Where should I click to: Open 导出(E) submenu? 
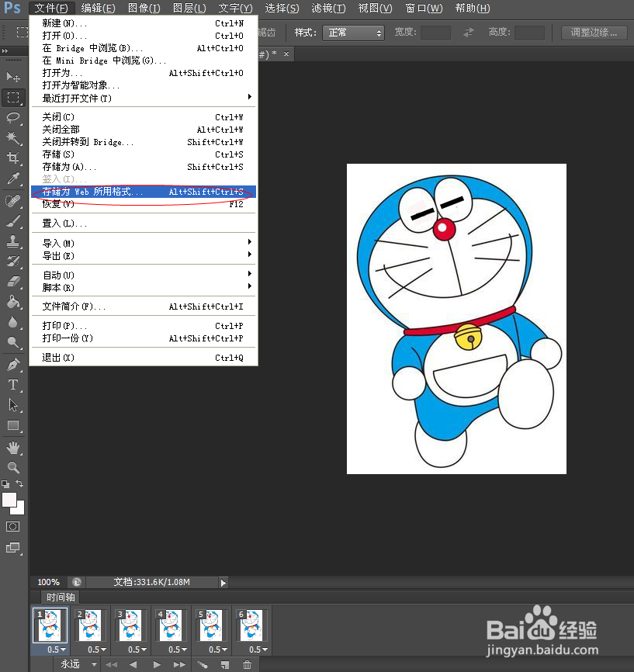coord(144,256)
